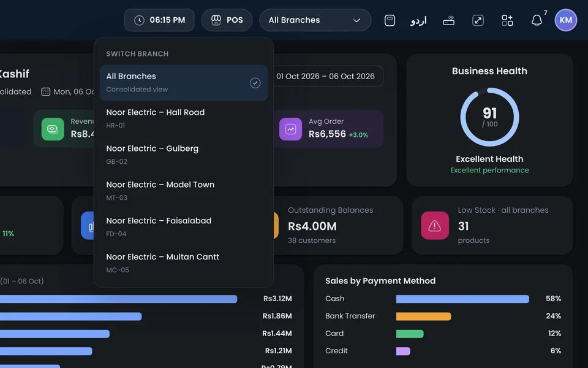Click the Rs1.21M sales bar value
Screen dimensions: 588x368
click(279, 351)
